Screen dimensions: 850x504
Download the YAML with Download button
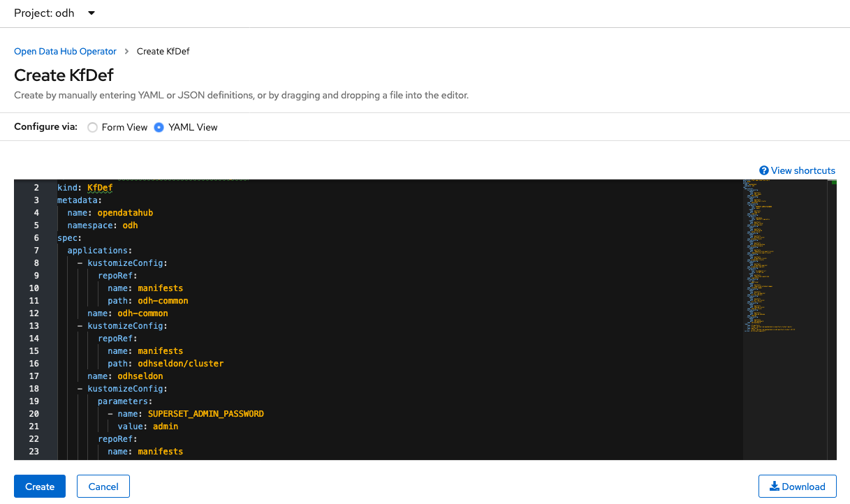pos(797,487)
